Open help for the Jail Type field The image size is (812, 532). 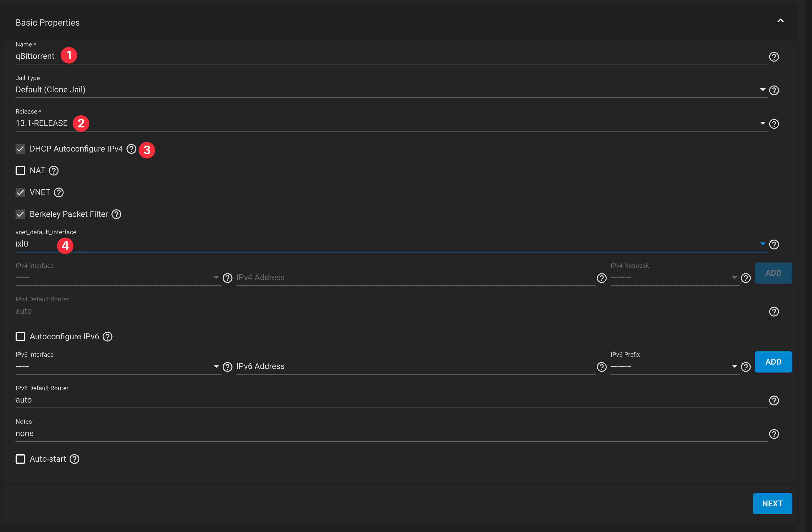[774, 90]
